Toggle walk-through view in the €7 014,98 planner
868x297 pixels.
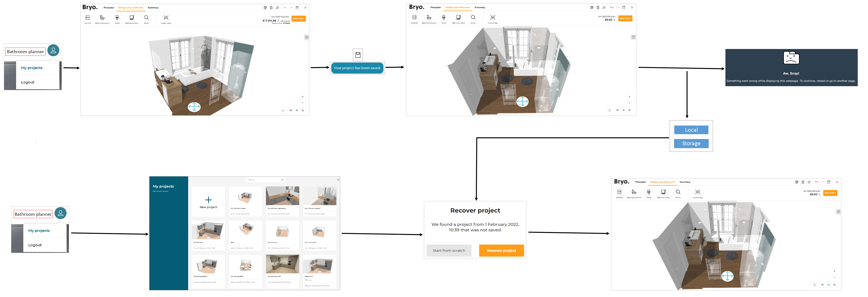tap(303, 110)
